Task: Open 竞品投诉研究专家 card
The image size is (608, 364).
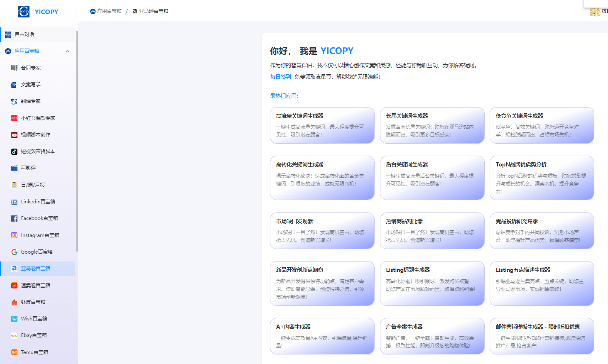Action: (x=542, y=231)
